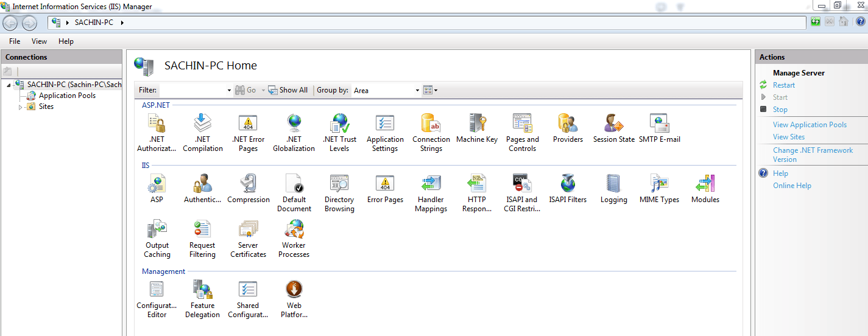
Task: Click the Show All button
Action: [x=288, y=90]
